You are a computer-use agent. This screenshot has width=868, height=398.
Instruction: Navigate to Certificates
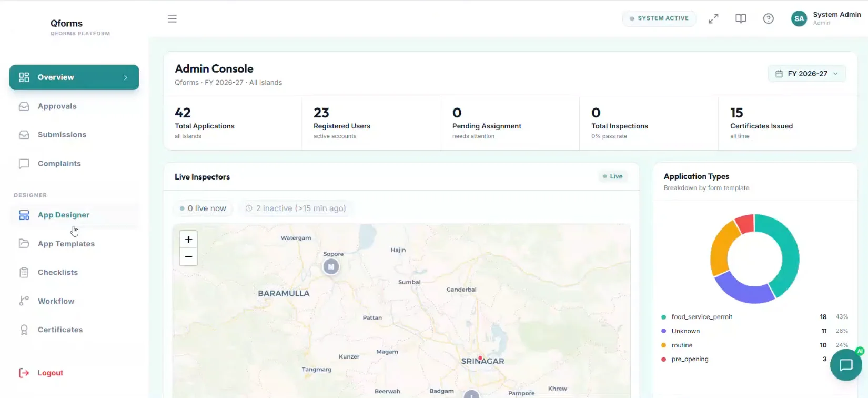pyautogui.click(x=74, y=330)
